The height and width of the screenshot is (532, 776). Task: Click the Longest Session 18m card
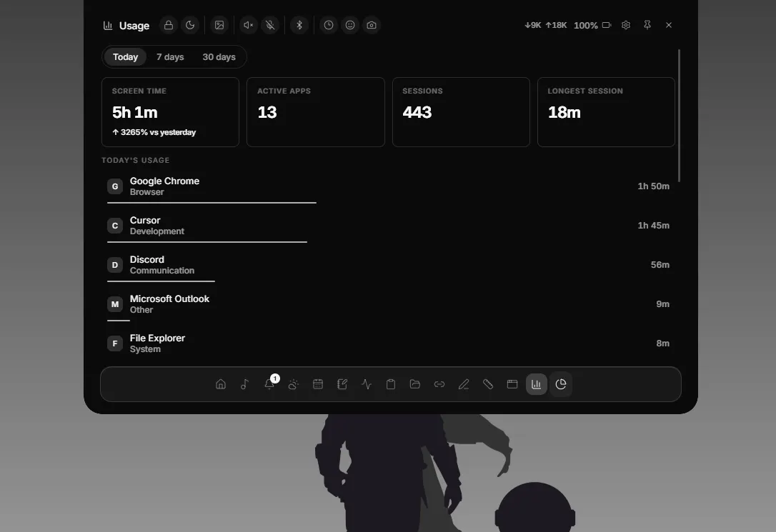[x=606, y=112]
